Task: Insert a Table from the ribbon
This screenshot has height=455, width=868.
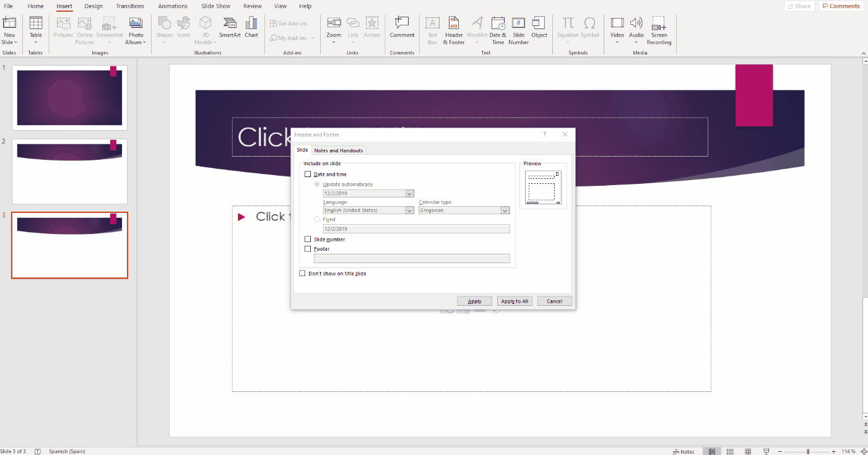Action: pos(36,30)
